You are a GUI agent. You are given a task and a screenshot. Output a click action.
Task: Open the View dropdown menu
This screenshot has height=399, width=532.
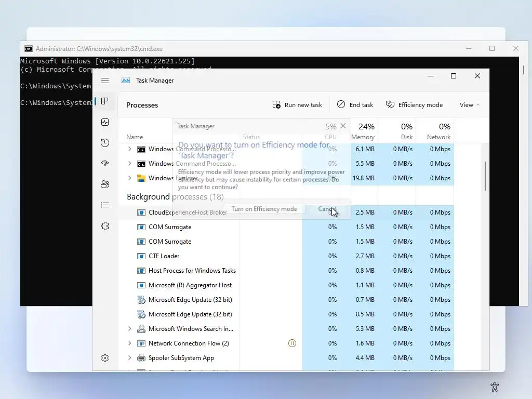[x=470, y=105]
